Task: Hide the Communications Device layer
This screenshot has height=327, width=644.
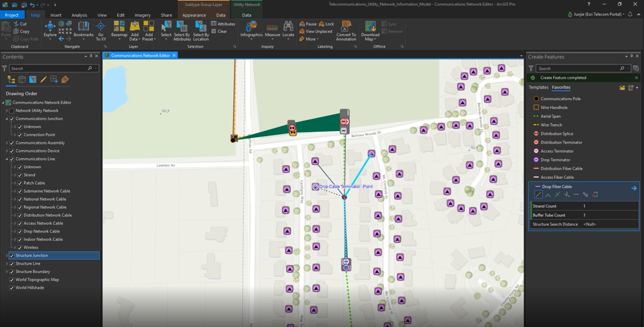Action: coord(12,151)
